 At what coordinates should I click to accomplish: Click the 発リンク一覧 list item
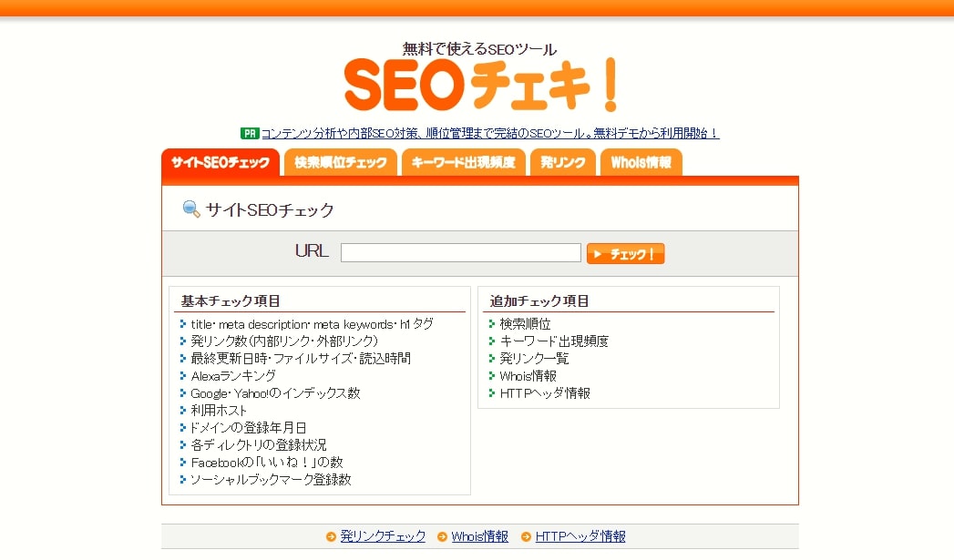[x=534, y=359]
